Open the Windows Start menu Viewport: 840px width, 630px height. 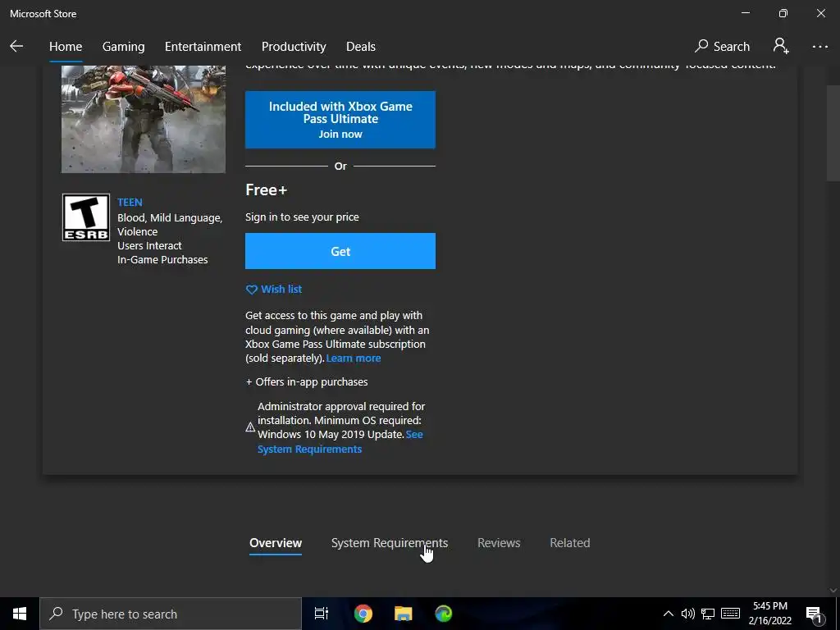(x=20, y=614)
